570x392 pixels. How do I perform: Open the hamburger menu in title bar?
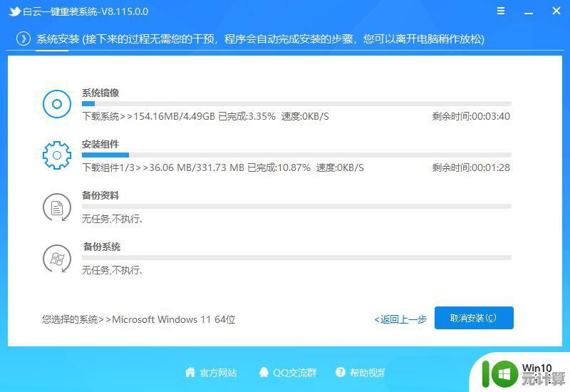(x=502, y=11)
